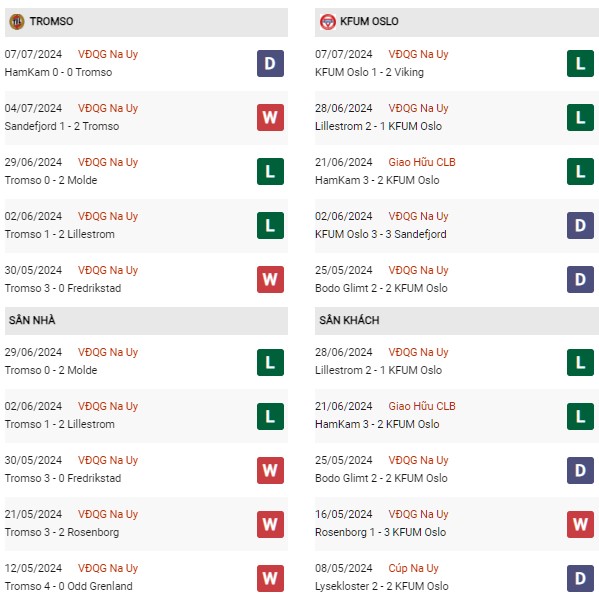Click the Tromso 0-2 Molde result in recent form list
The image size is (599, 599).
point(51,180)
